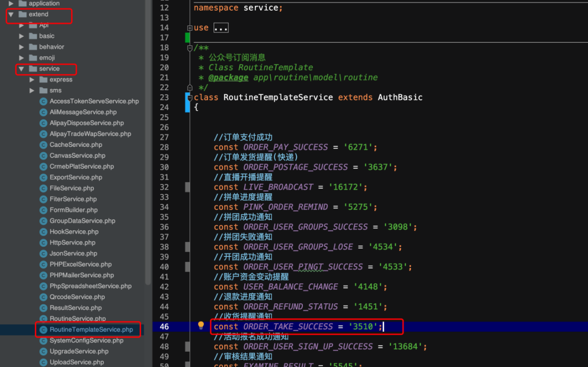The image size is (588, 367).
Task: Click the AliMessageService.php class icon
Action: coord(43,112)
